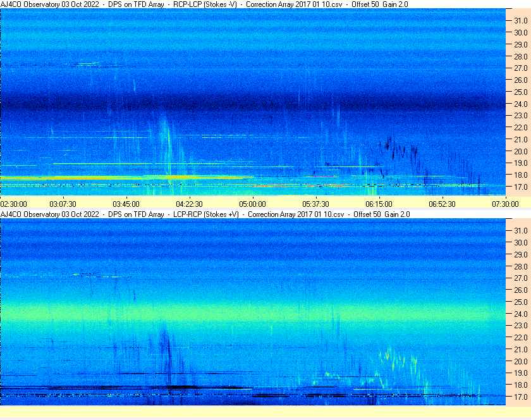Click 22.0 frequency label on Stokes -V plot
The image size is (531, 420).
click(521, 128)
